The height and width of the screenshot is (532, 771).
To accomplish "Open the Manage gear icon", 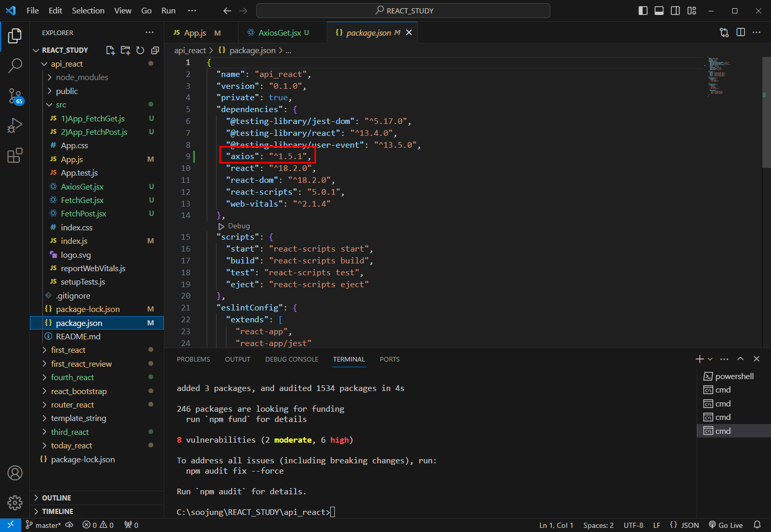I will tap(15, 503).
